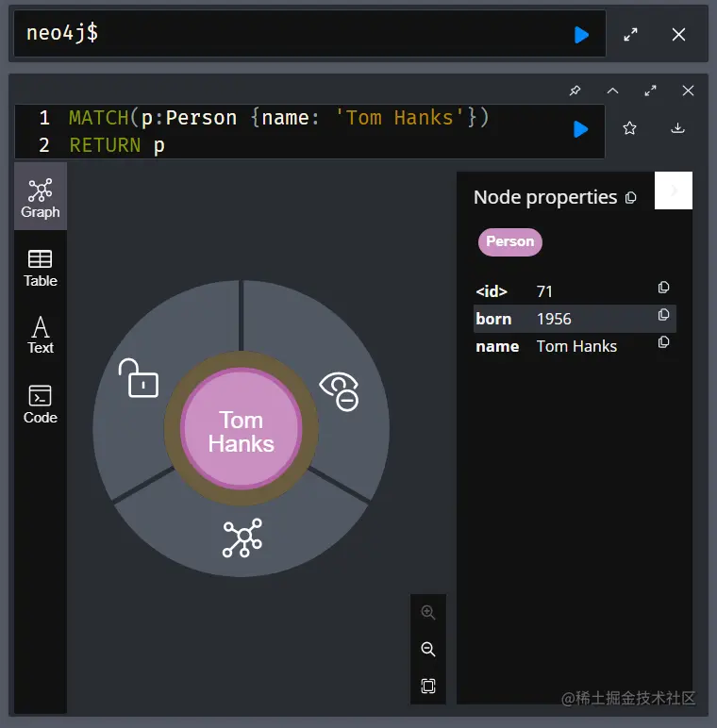Collapse the Node properties panel
The width and height of the screenshot is (717, 728).
pos(674,190)
